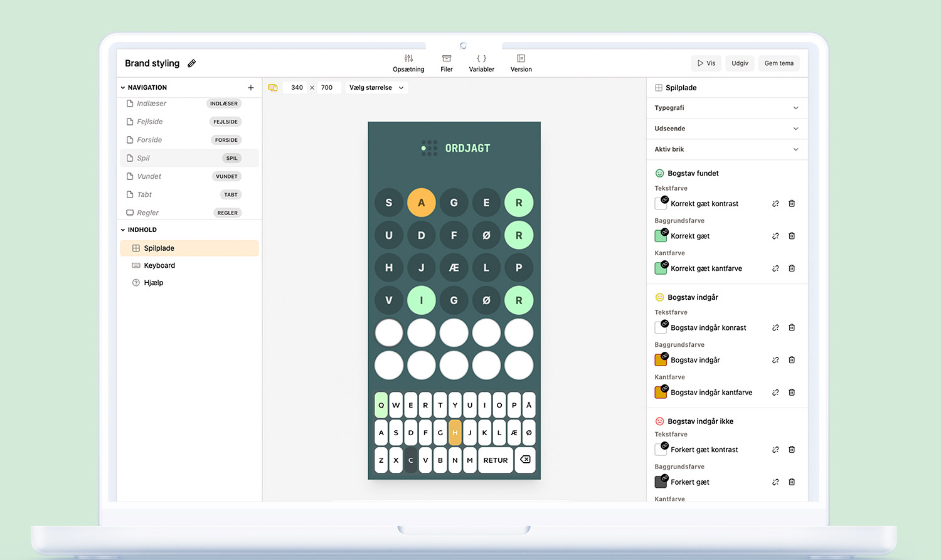Image resolution: width=941 pixels, height=560 pixels.
Task: Delete the Bogstav indgår background color
Action: pyautogui.click(x=792, y=360)
